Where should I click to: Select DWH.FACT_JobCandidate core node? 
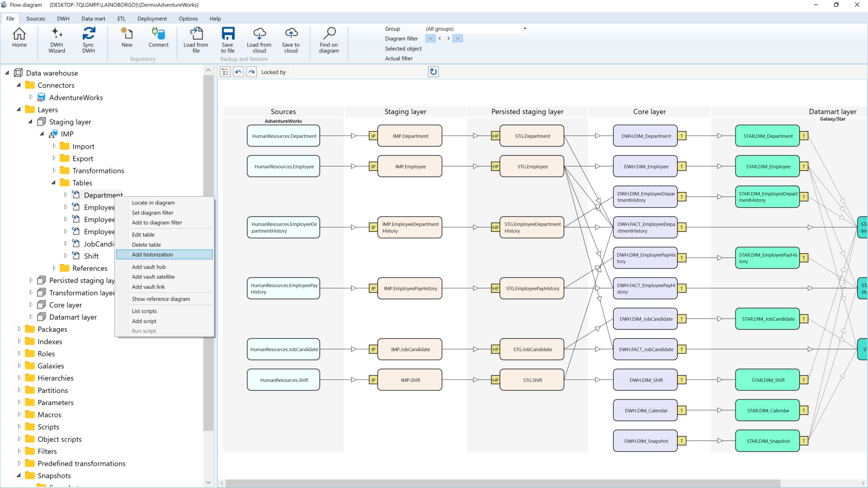pos(646,349)
